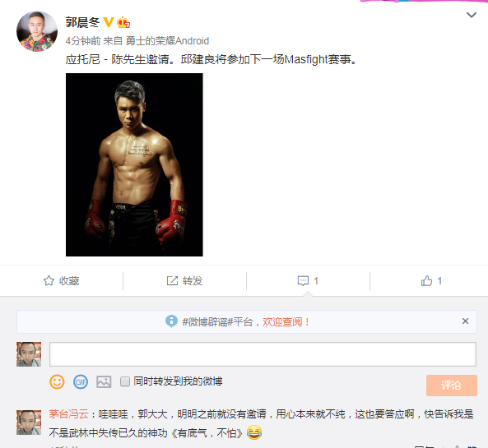Open the GIF picker icon
The image size is (488, 448).
[x=81, y=381]
